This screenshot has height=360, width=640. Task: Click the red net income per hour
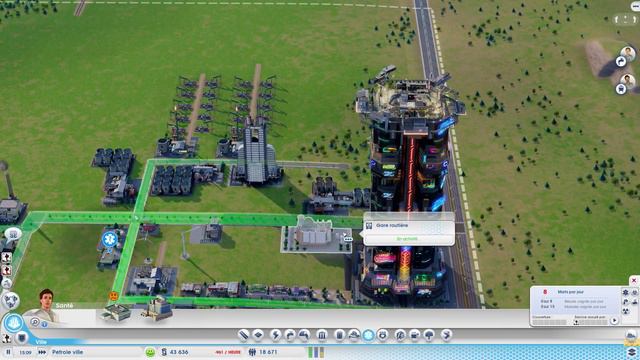tap(227, 352)
